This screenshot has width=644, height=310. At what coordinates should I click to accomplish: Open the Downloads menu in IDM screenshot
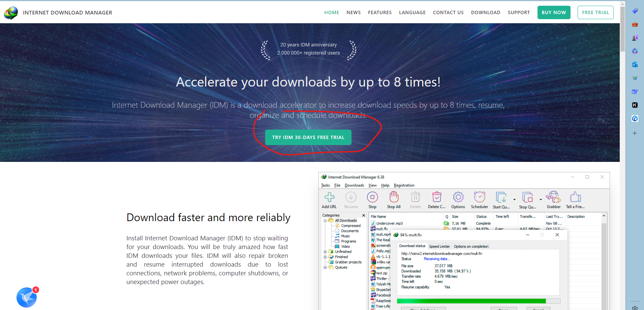tap(354, 185)
